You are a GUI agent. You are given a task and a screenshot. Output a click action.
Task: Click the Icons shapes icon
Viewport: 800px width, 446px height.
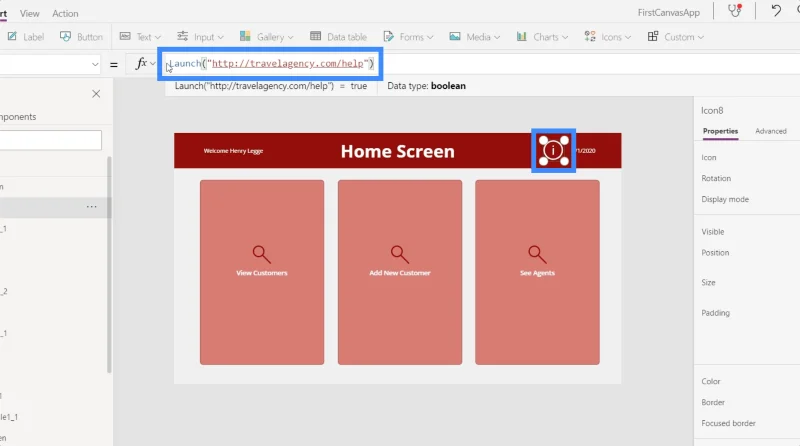(590, 36)
